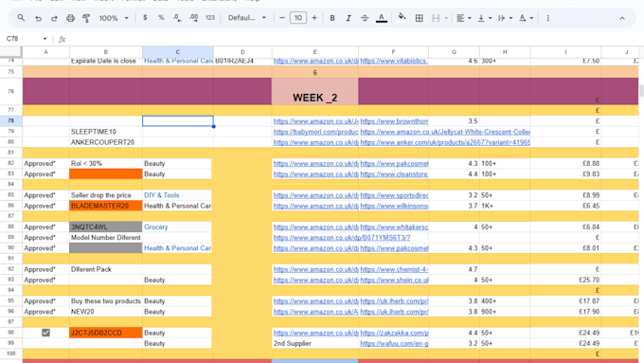The height and width of the screenshot is (363, 644).
Task: Open more number formats 123
Action: click(210, 18)
